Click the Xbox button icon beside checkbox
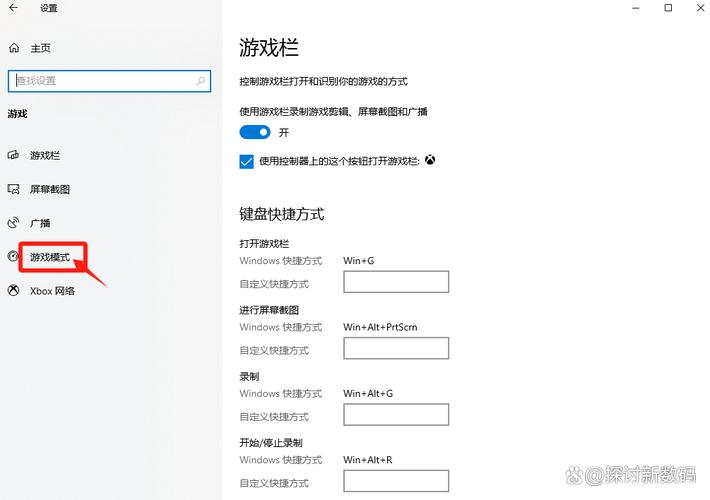710x500 pixels. pos(430,160)
